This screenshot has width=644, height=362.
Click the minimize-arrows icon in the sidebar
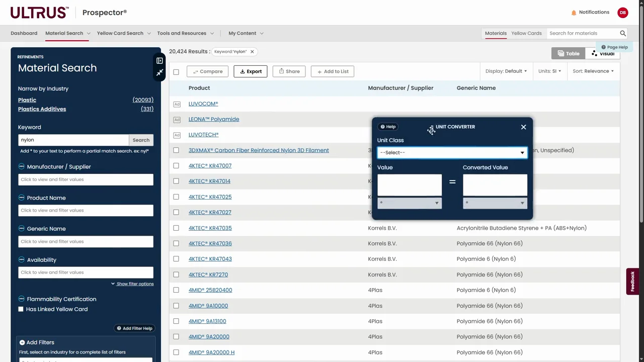pyautogui.click(x=159, y=73)
